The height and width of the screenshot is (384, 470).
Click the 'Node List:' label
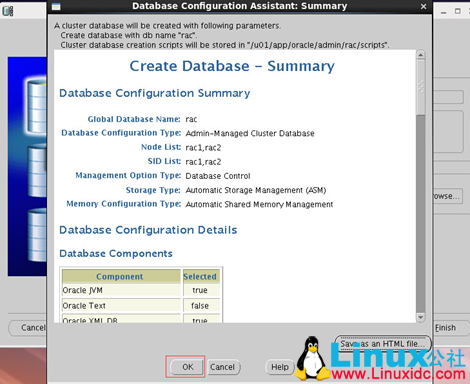[161, 147]
